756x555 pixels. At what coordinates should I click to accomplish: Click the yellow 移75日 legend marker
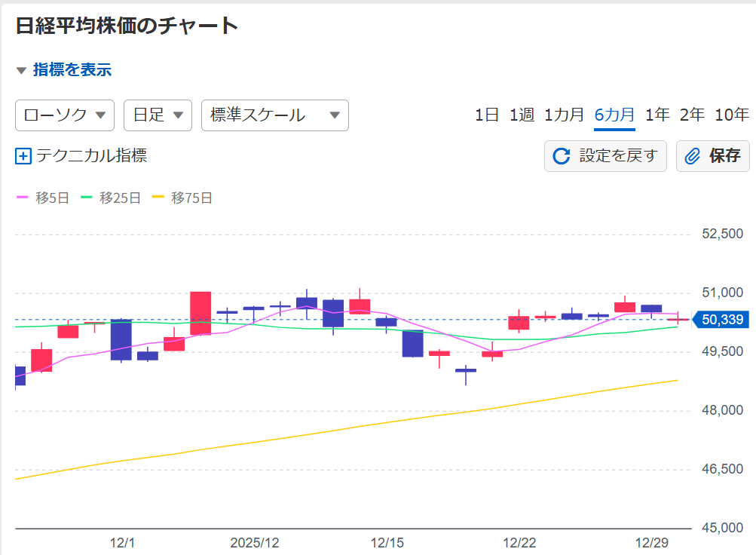(158, 198)
